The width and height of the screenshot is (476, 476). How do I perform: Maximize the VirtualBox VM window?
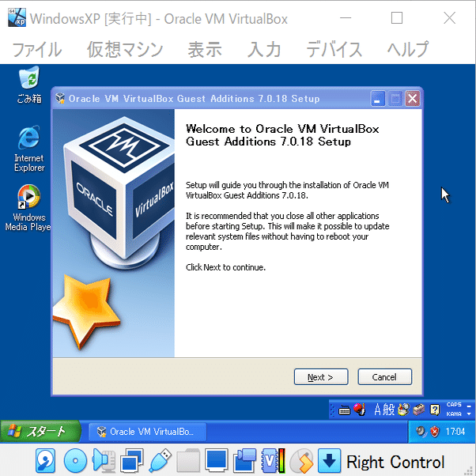397,18
